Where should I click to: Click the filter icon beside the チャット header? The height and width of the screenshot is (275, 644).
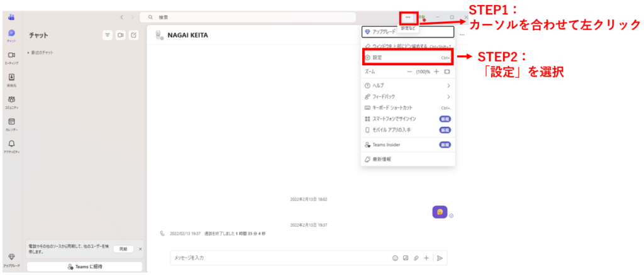coord(107,35)
